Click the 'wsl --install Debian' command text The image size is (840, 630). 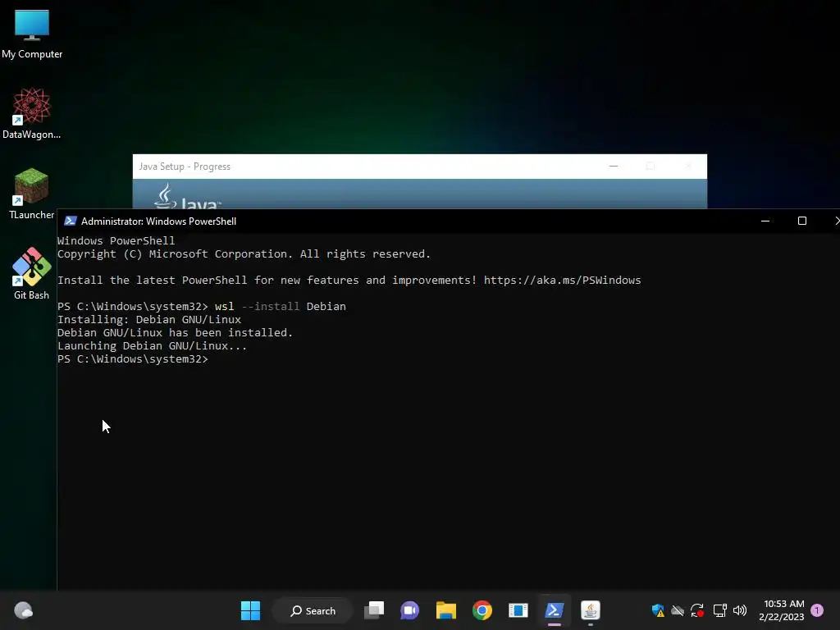[x=281, y=307]
